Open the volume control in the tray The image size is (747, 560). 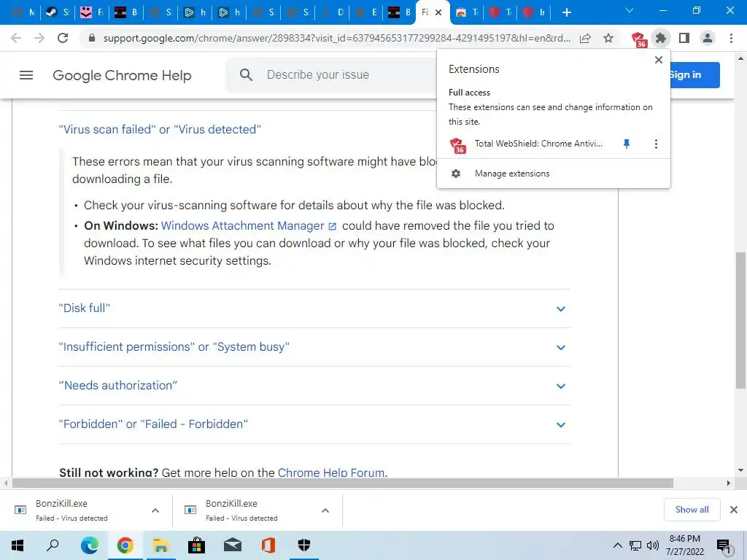point(653,545)
